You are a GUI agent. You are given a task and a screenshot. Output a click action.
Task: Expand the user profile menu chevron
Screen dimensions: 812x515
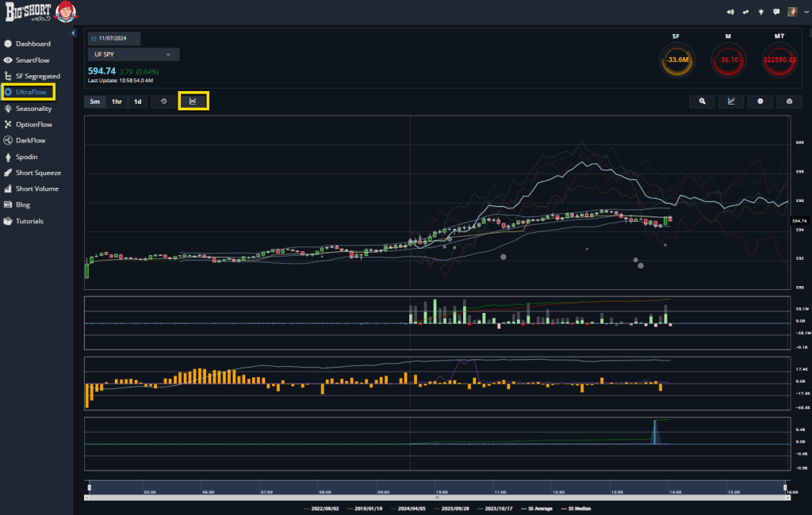click(803, 12)
